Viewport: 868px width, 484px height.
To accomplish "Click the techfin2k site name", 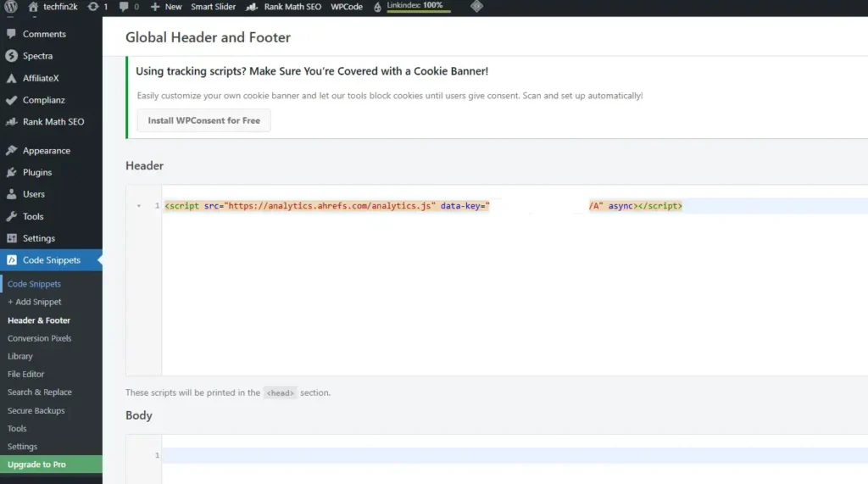I will point(60,7).
